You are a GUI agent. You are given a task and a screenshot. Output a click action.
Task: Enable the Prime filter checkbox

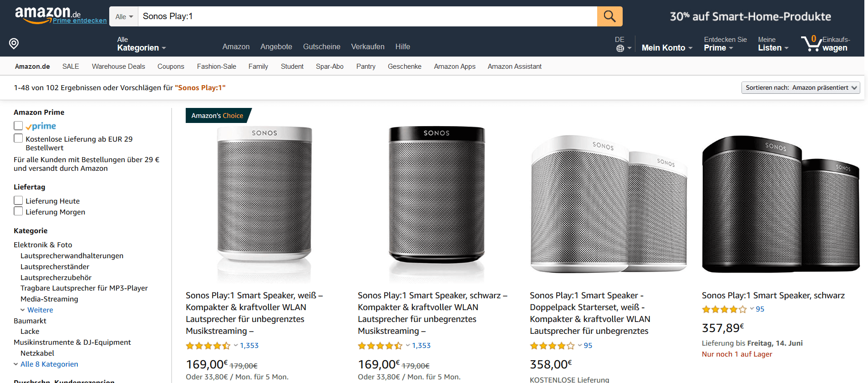coord(18,126)
